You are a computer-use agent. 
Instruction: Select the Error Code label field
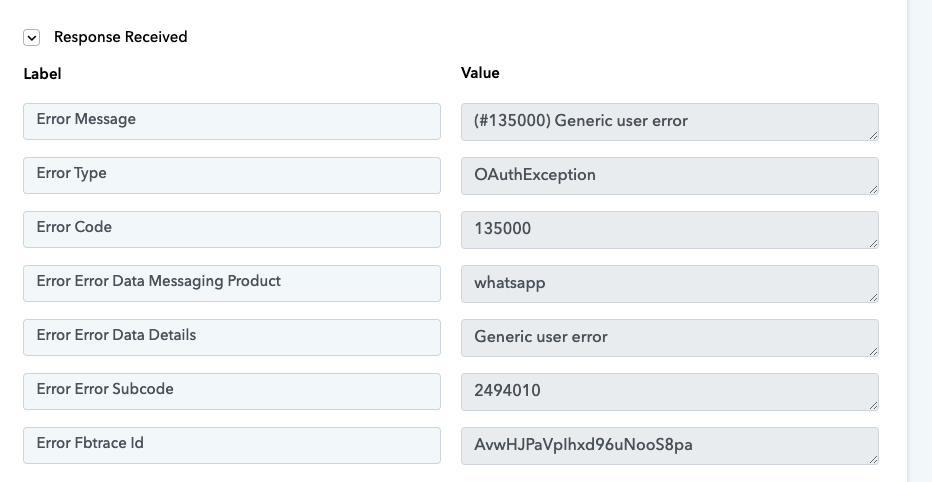pos(232,229)
